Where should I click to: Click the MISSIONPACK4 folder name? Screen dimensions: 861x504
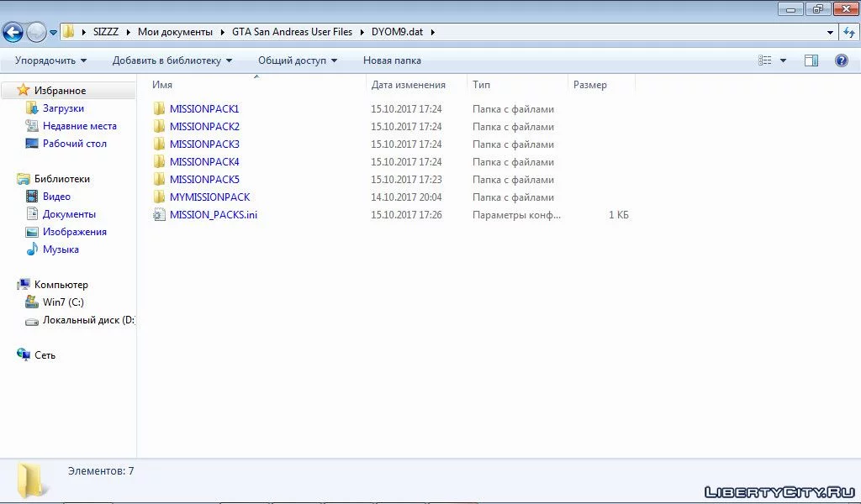(x=204, y=161)
